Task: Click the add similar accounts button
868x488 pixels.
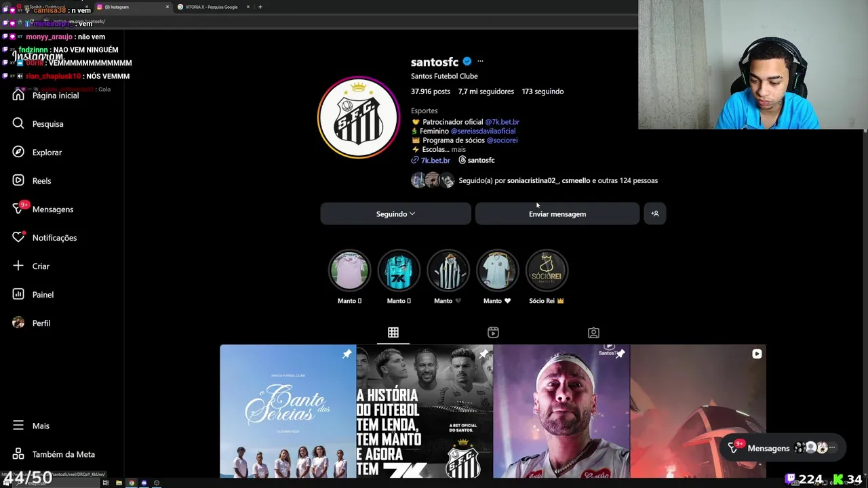Action: point(655,213)
